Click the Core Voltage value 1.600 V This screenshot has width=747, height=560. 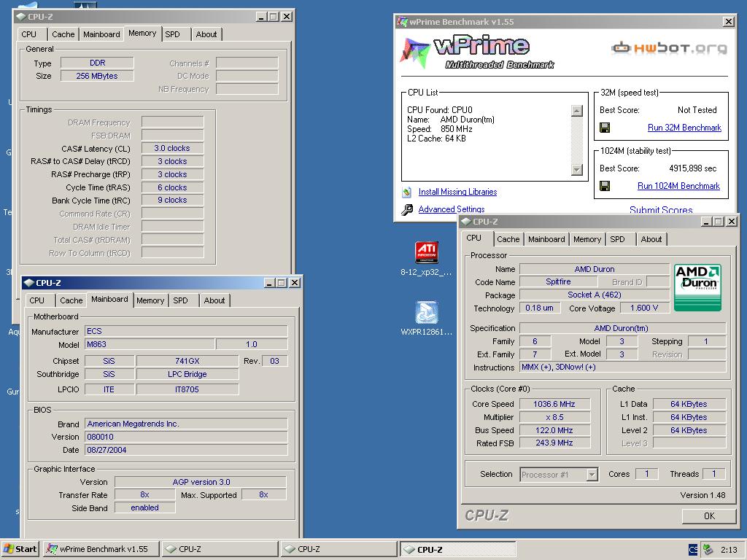644,308
